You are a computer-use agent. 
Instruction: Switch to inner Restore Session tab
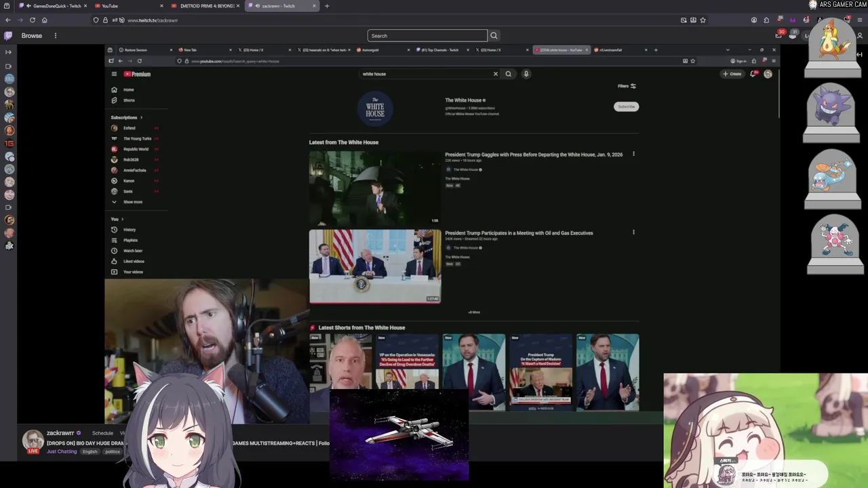146,49
